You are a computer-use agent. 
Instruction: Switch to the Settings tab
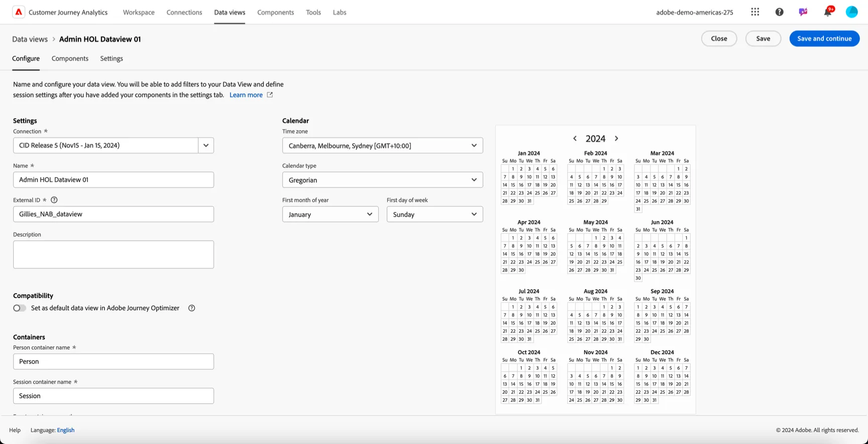tap(112, 58)
